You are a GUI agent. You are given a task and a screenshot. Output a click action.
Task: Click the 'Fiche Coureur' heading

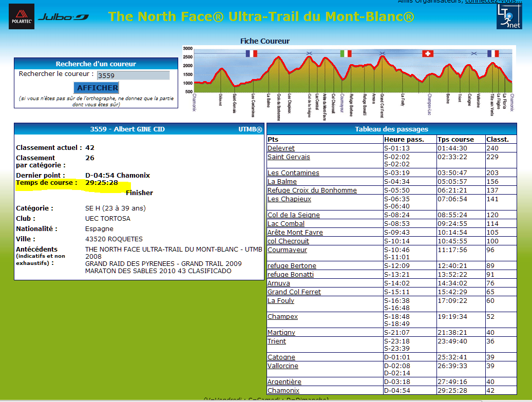tap(265, 41)
